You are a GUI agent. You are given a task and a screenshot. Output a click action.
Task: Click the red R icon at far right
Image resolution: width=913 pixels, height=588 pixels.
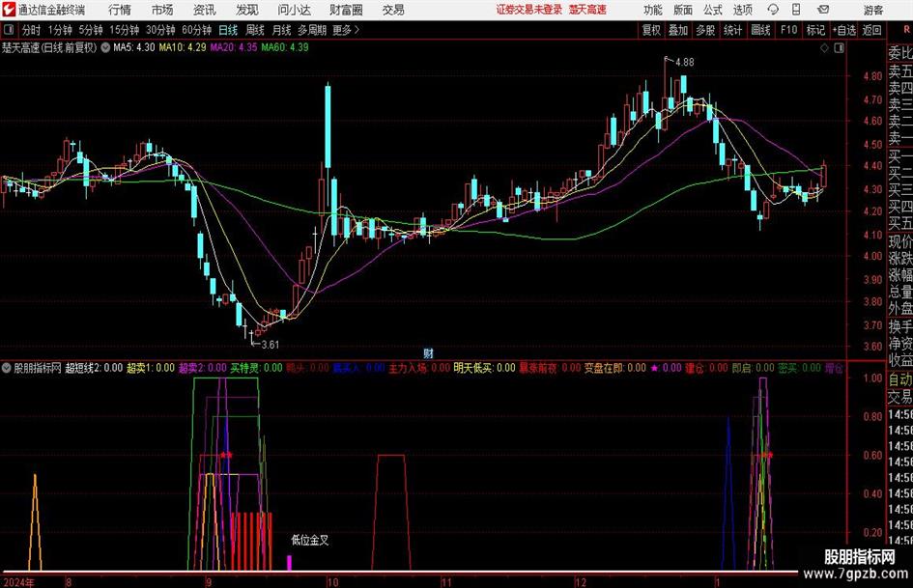906,30
